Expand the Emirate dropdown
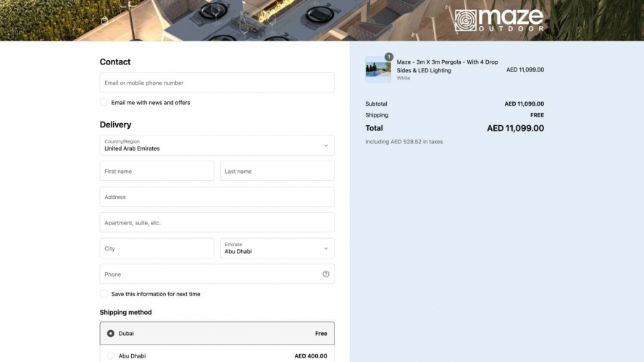The image size is (644, 362). tap(277, 248)
